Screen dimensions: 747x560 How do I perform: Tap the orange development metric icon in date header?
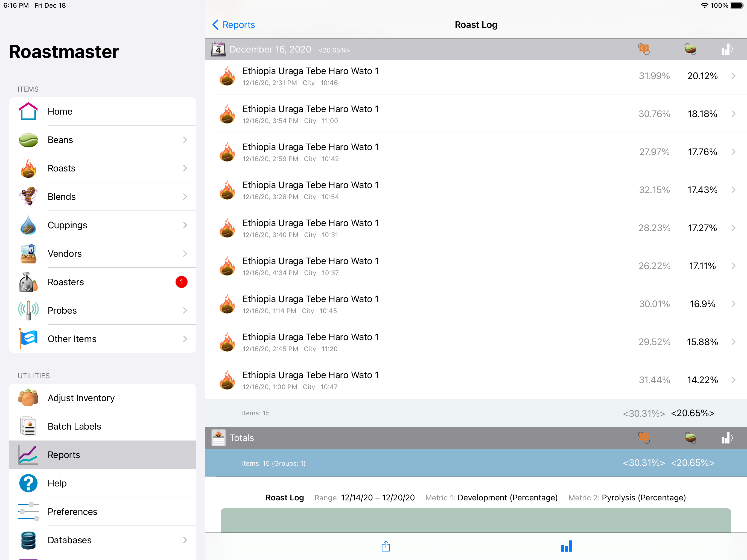[x=644, y=49]
